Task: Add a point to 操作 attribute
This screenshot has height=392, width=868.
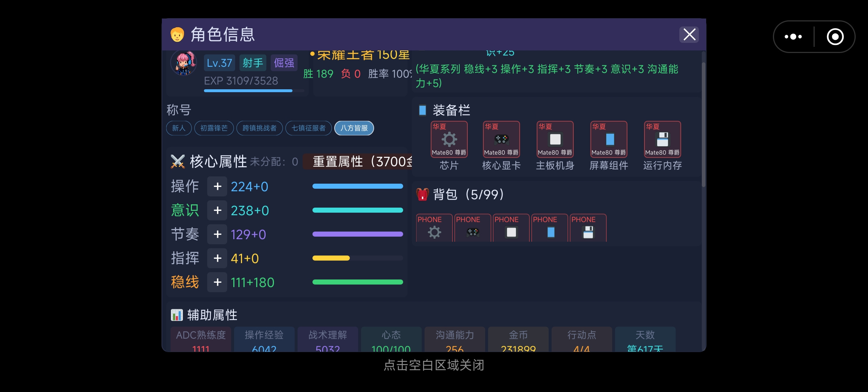Action: pos(217,187)
